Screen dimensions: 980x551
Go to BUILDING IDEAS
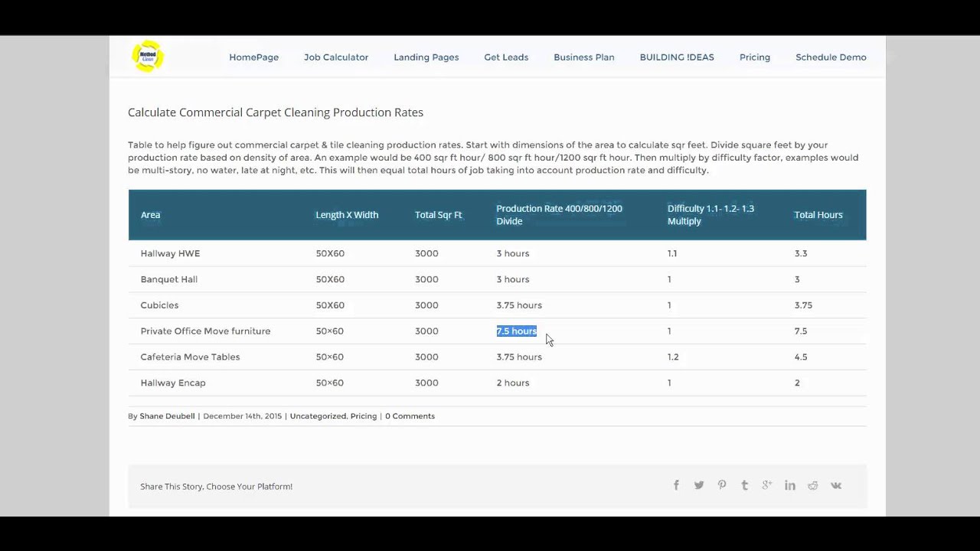click(677, 57)
